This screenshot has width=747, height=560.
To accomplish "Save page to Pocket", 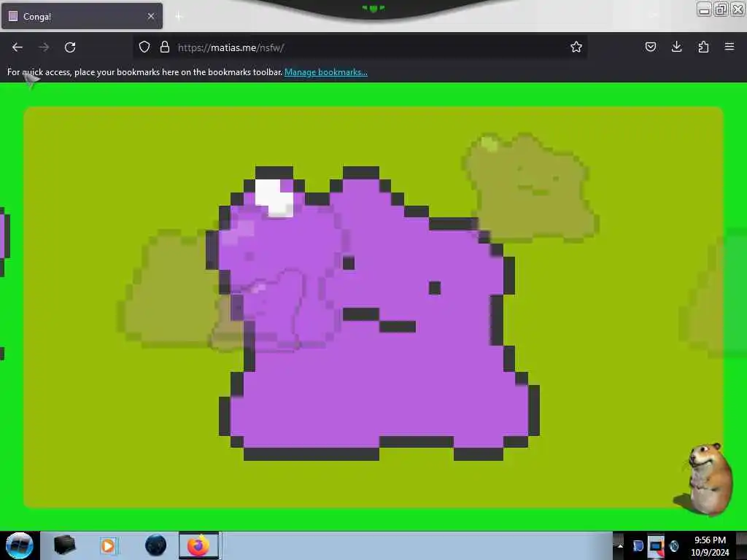I will click(x=650, y=47).
